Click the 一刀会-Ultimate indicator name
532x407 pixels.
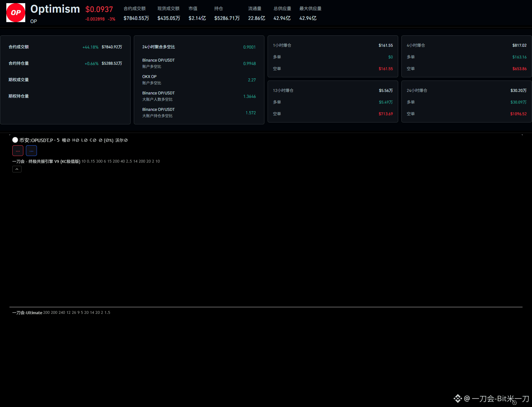(x=27, y=313)
